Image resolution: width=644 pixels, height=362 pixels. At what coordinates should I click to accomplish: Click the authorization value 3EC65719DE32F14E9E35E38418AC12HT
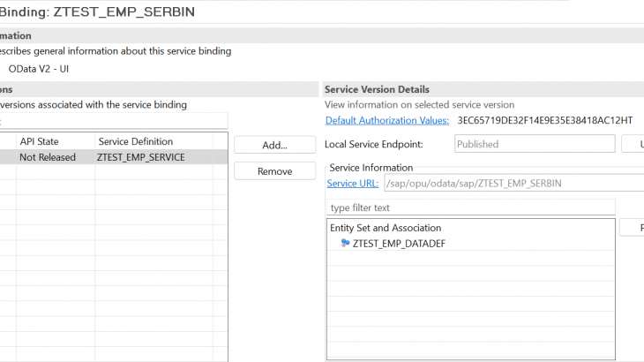click(x=544, y=120)
